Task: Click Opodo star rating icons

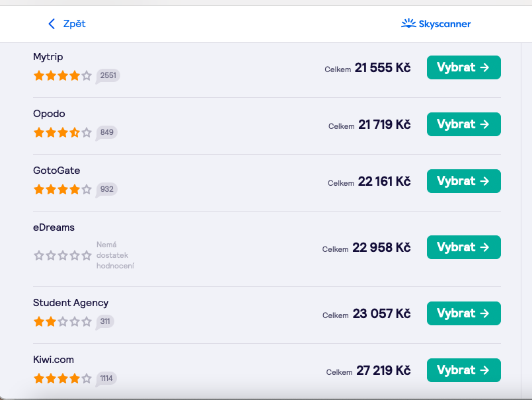Action: [x=63, y=132]
